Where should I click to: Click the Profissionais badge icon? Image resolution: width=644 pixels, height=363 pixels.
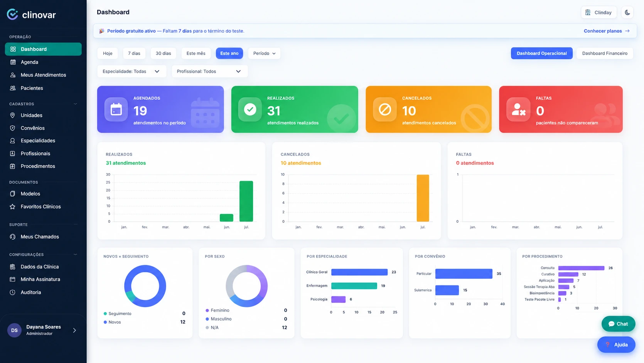tap(12, 154)
